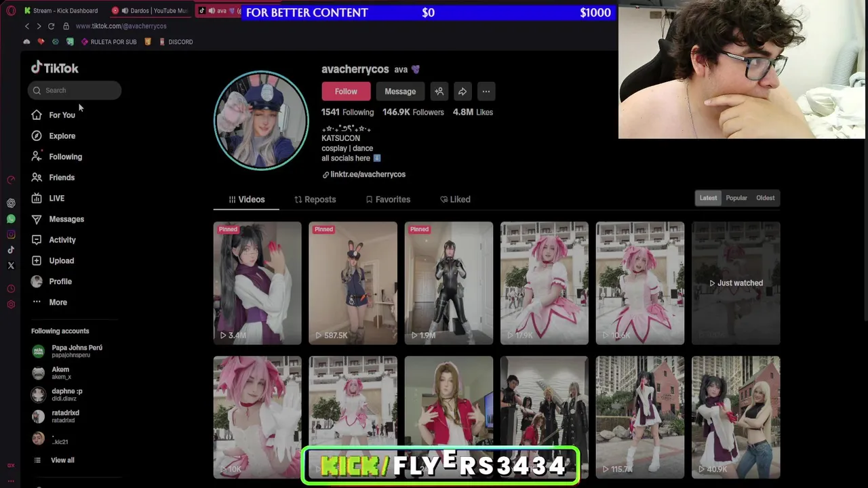
Task: Open the For You feed
Action: pyautogui.click(x=53, y=115)
